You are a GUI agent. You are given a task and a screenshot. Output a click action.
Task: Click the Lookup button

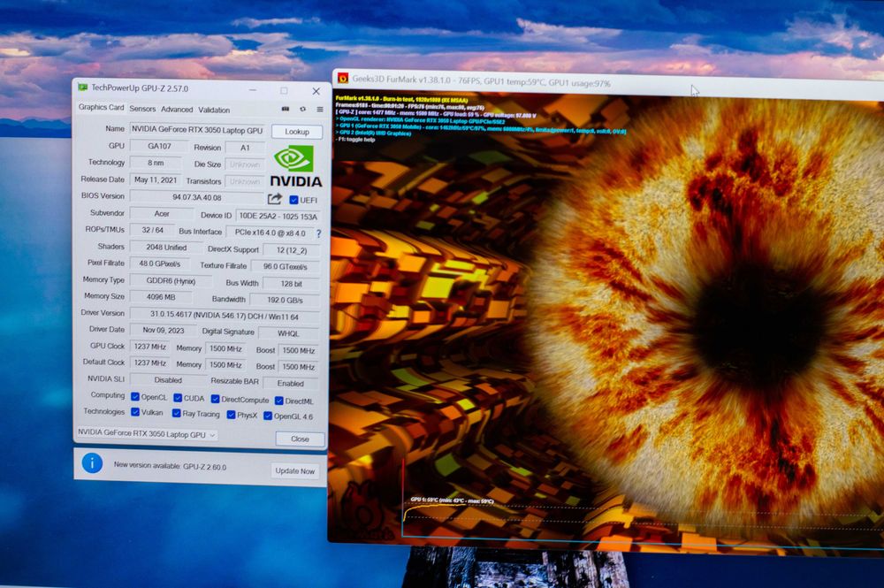[296, 132]
